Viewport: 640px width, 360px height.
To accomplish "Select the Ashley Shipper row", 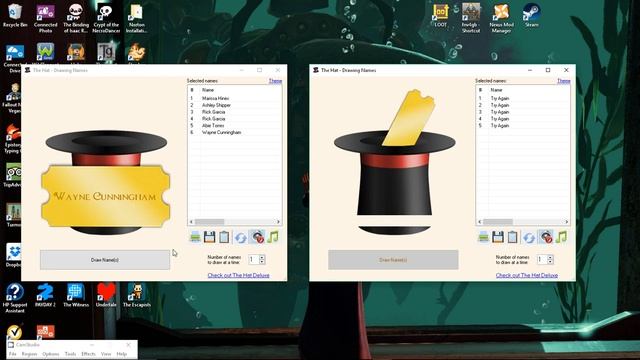I will point(235,105).
